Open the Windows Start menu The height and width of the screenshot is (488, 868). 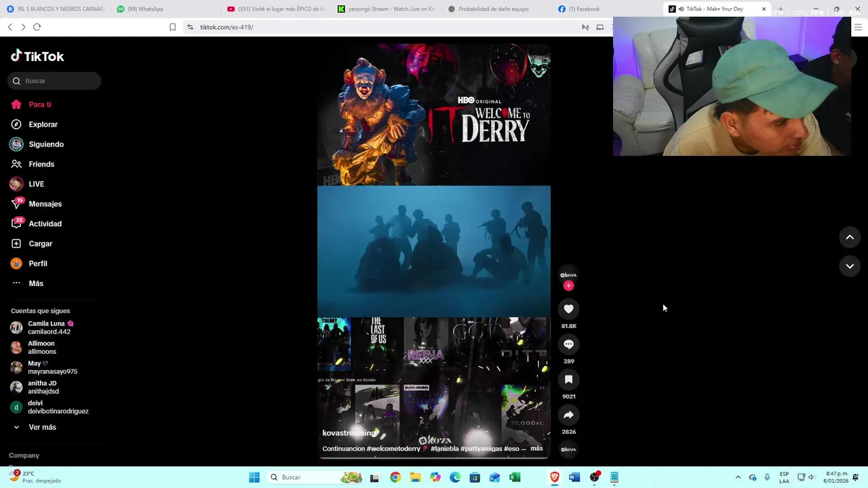[254, 477]
